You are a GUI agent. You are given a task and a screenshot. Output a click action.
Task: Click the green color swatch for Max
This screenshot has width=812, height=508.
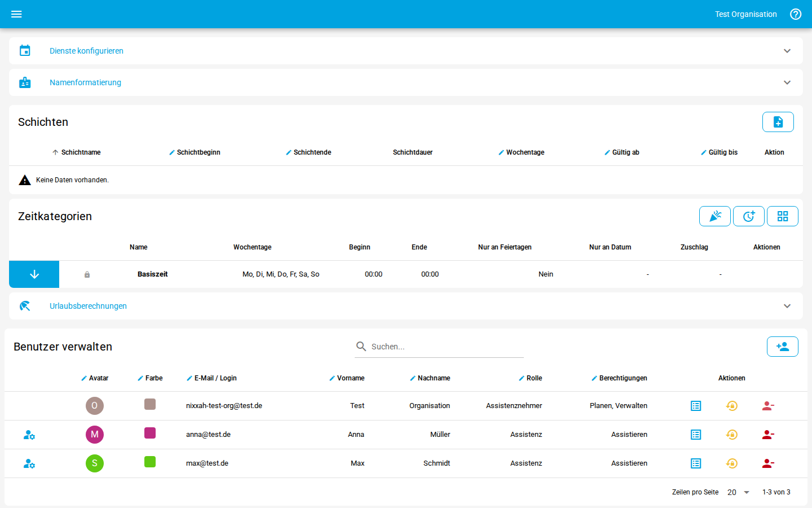point(150,462)
